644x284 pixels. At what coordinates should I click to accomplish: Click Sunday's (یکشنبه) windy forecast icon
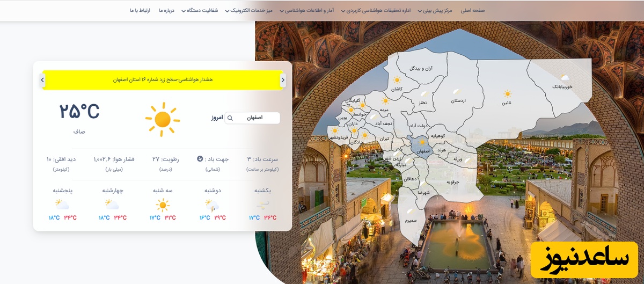(x=262, y=205)
